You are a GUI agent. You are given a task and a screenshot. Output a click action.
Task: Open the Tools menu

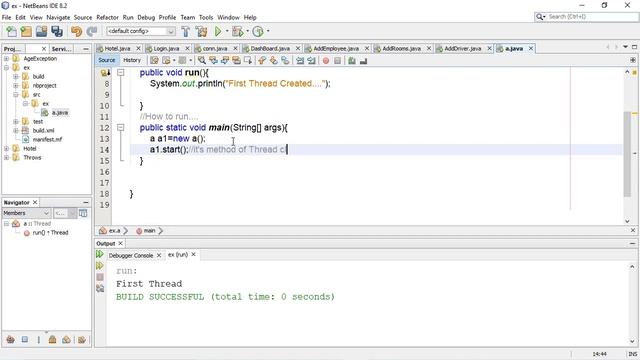206,18
